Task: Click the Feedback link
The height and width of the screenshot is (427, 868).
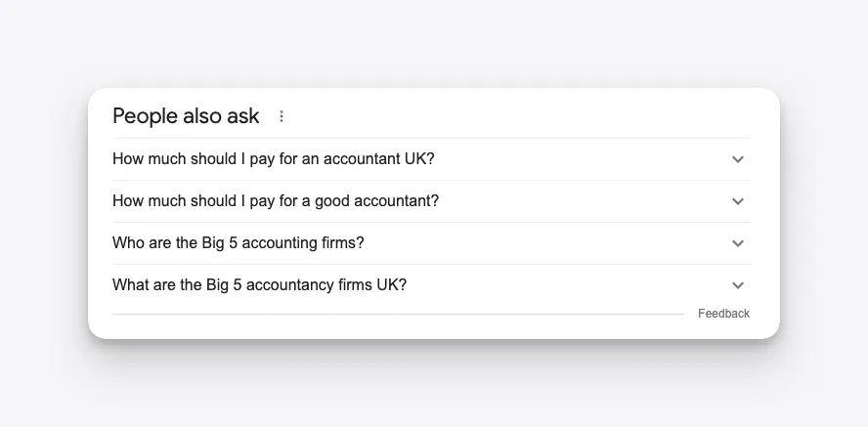Action: [723, 314]
